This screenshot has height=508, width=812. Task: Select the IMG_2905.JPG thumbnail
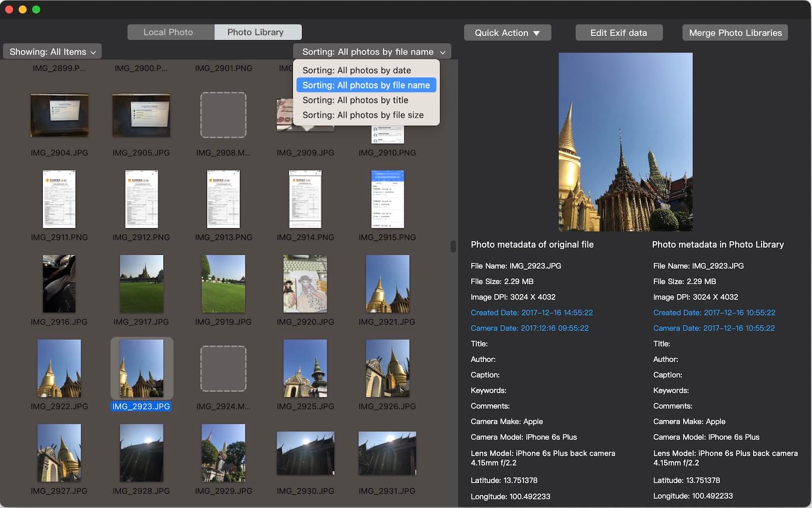point(141,115)
